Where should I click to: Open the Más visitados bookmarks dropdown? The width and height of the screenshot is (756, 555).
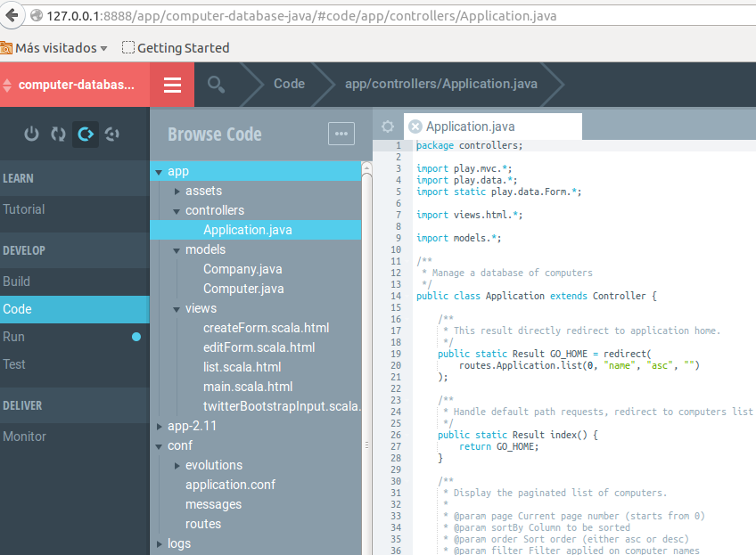click(x=54, y=48)
